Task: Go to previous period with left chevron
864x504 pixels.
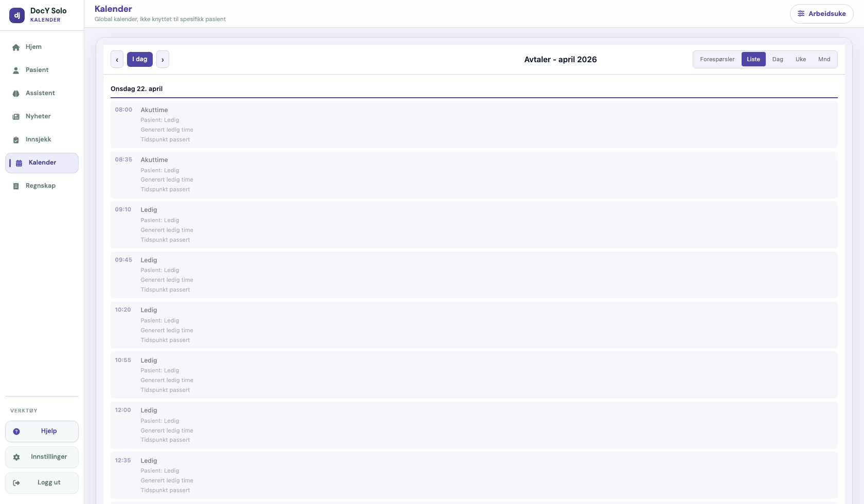Action: click(117, 59)
